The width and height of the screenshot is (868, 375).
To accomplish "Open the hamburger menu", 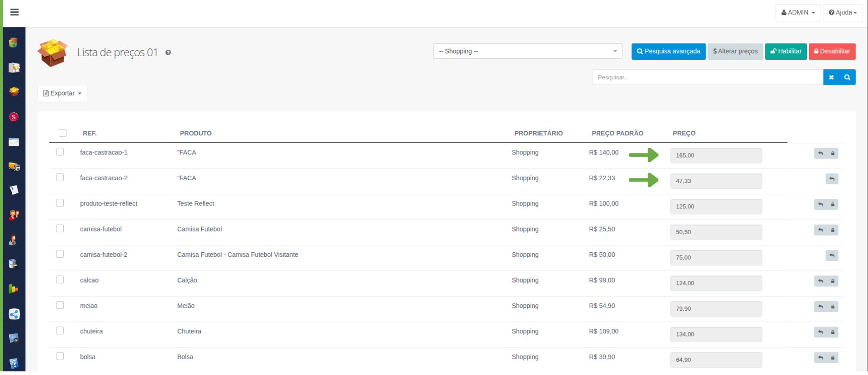I will click(x=14, y=12).
